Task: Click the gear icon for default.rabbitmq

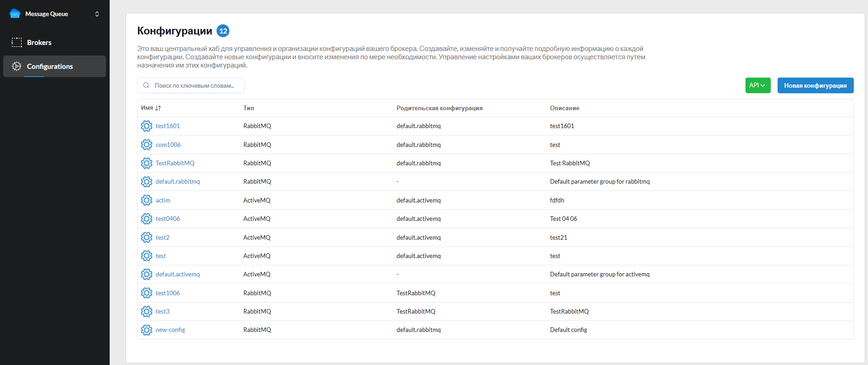Action: (x=146, y=181)
